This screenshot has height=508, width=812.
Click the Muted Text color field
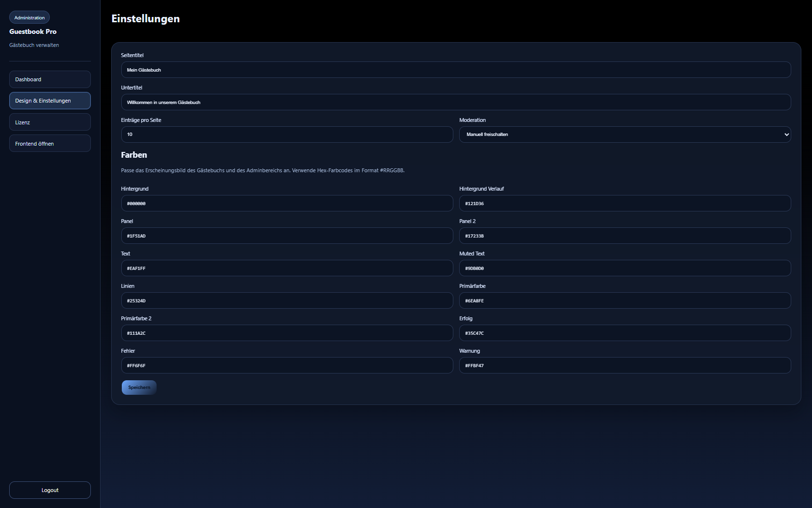624,269
